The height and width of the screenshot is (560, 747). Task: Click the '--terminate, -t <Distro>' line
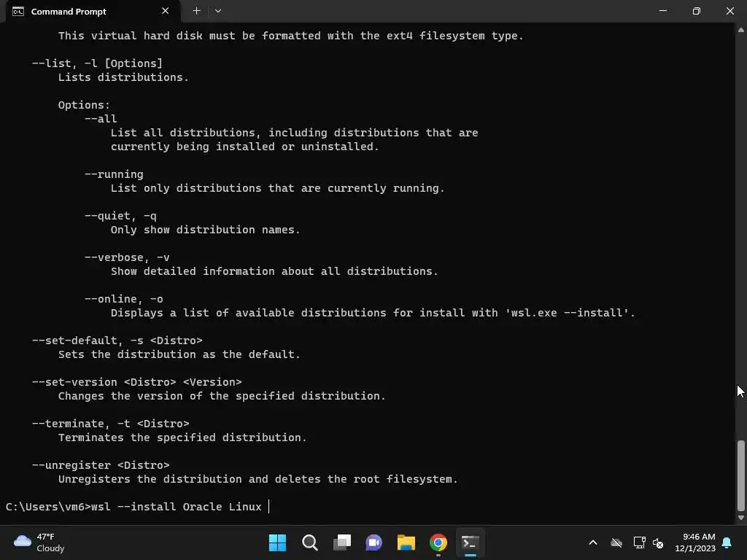[x=111, y=424]
